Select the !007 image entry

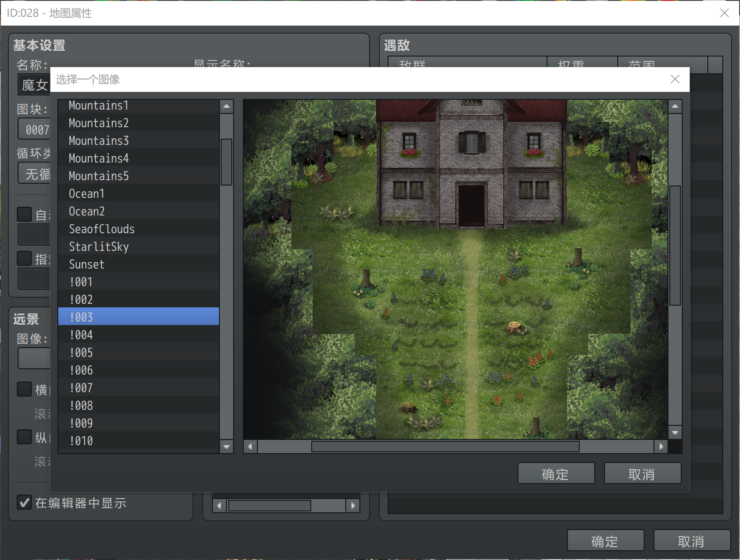[x=139, y=388]
